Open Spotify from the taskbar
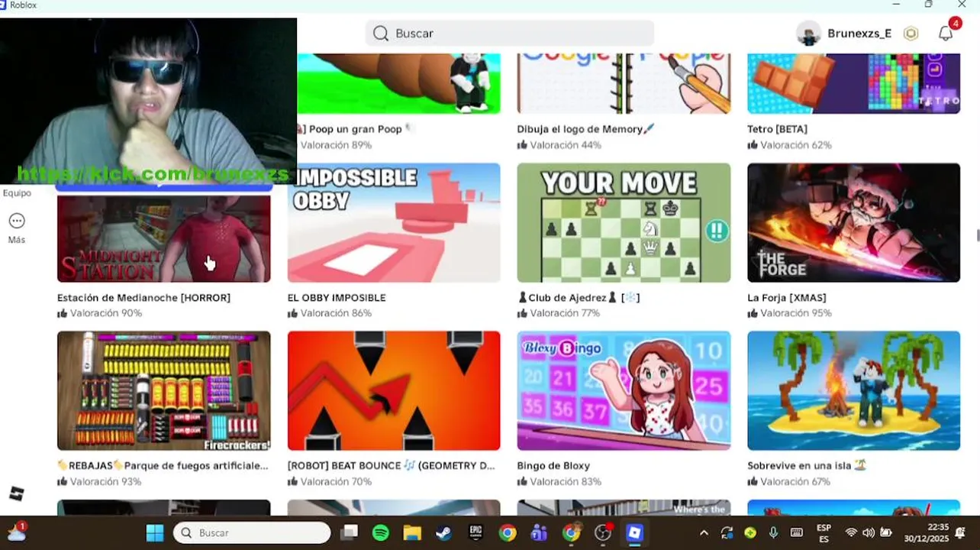The width and height of the screenshot is (980, 550). [380, 532]
